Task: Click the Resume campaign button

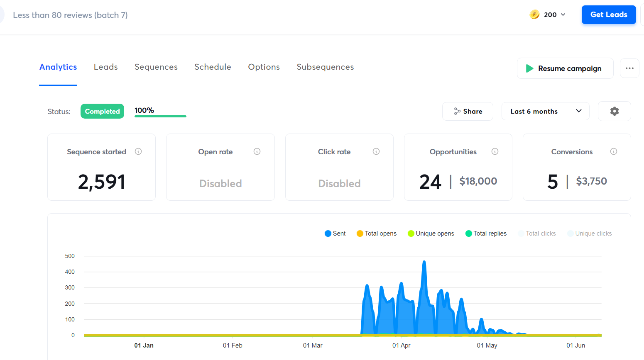Action: coord(565,68)
